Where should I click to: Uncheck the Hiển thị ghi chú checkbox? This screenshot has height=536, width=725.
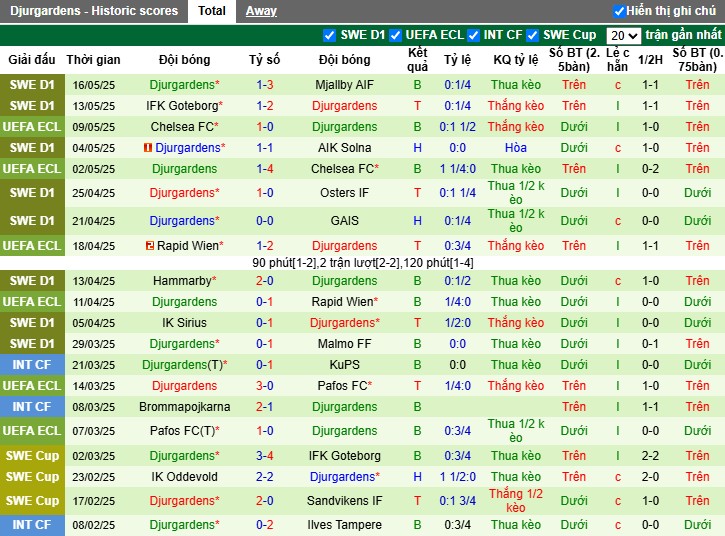[619, 11]
